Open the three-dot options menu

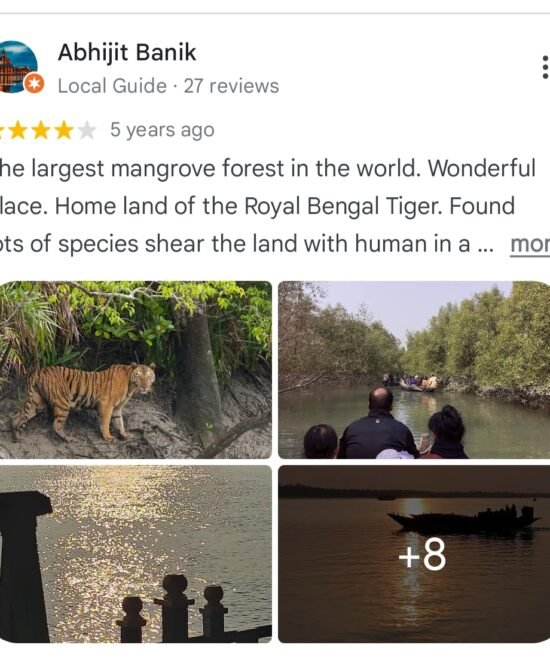click(x=545, y=67)
